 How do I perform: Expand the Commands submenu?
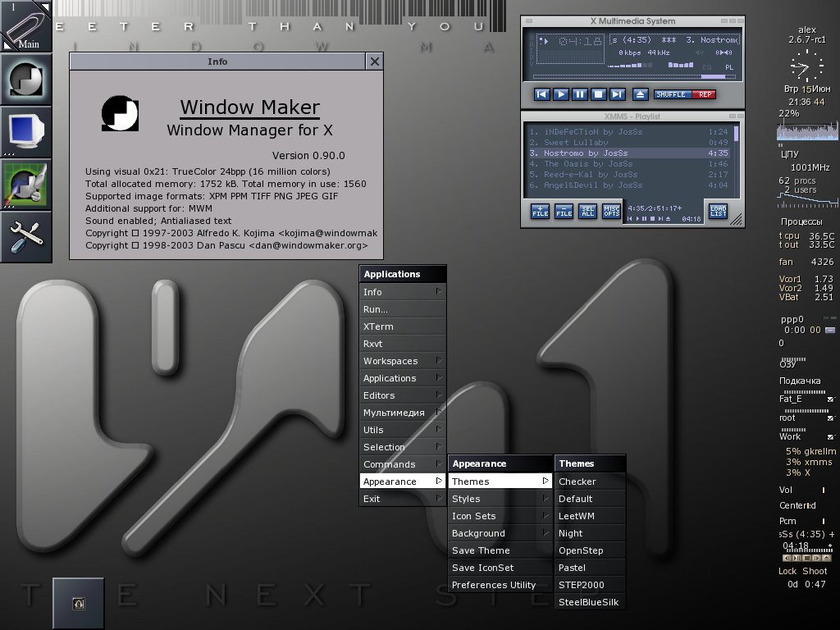(402, 464)
